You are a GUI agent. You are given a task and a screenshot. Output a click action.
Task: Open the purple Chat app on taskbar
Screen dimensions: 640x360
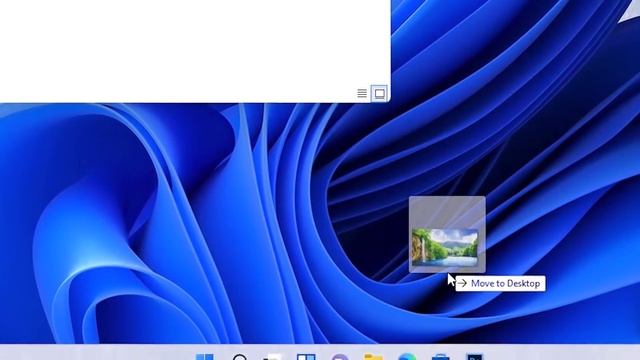(340, 357)
